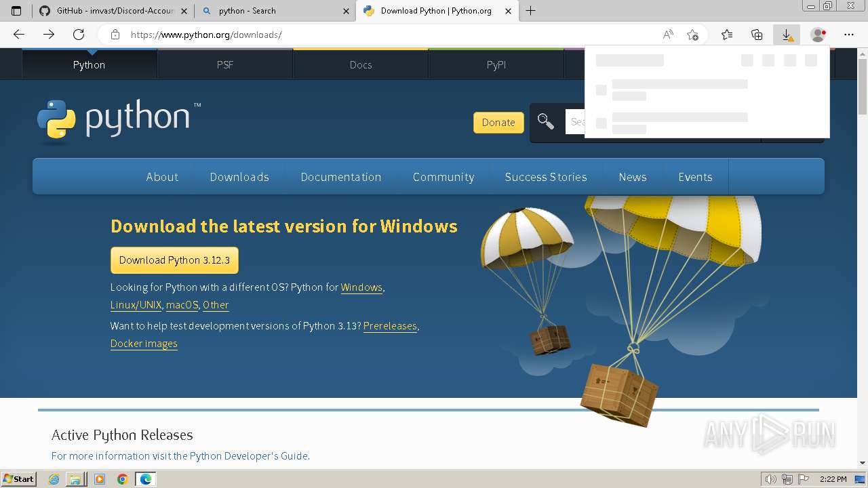Follow the Windows download link

click(361, 287)
